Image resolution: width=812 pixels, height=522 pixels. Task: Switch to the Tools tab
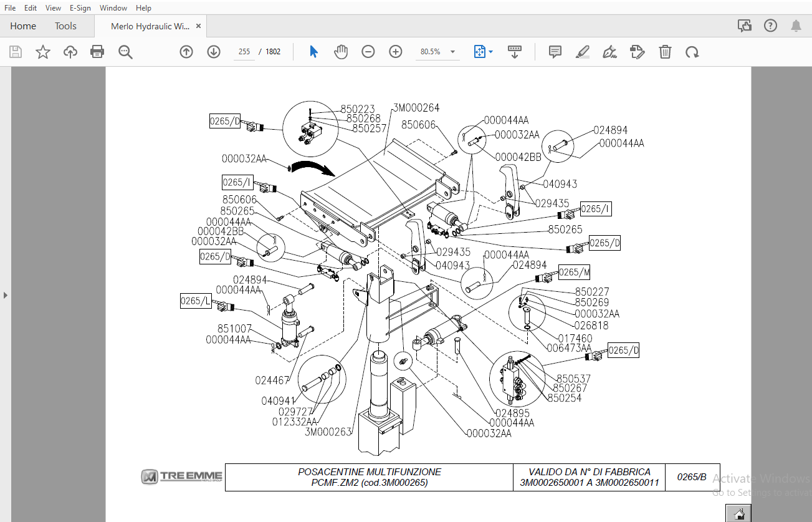pos(65,26)
